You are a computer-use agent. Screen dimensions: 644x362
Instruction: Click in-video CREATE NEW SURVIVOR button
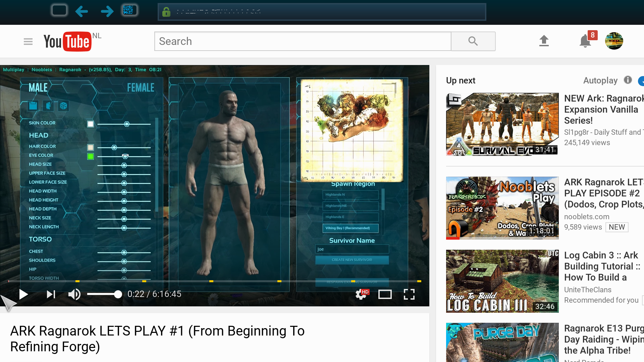[352, 260]
